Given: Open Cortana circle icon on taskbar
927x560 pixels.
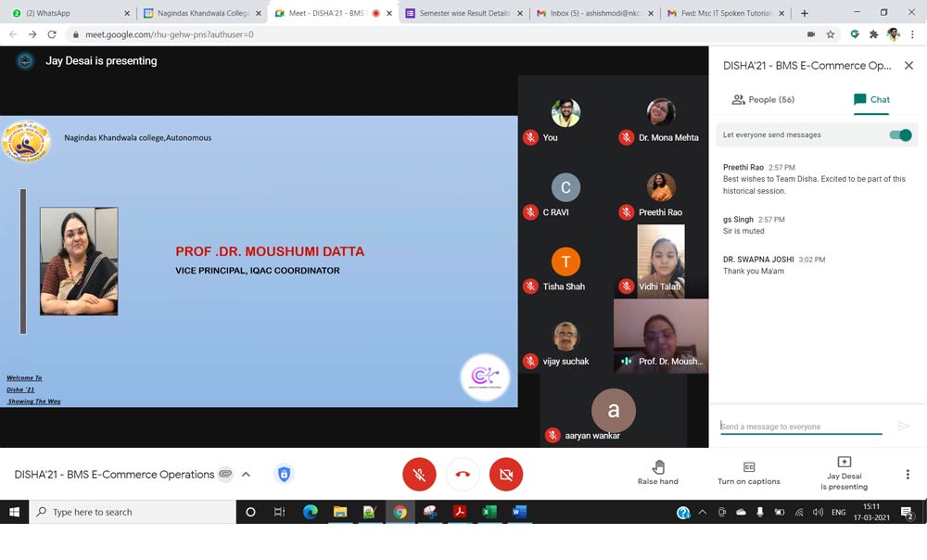Looking at the screenshot, I should 250,512.
